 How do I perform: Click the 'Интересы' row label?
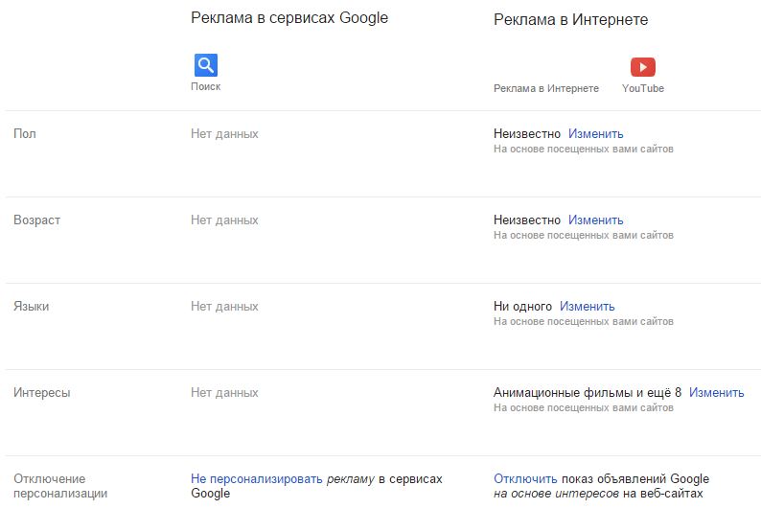(x=41, y=393)
